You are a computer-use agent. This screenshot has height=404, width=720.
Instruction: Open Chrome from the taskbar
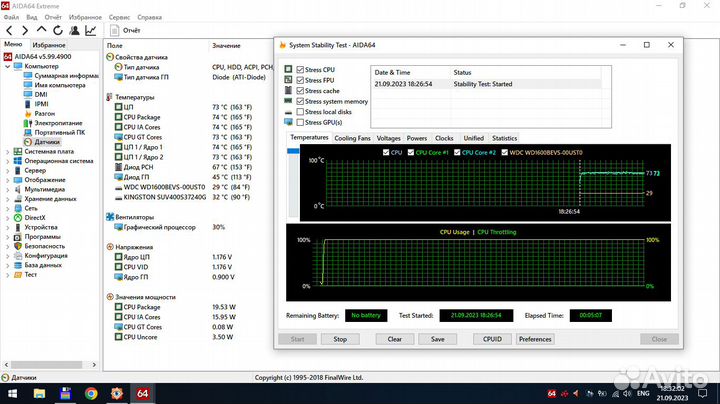(91, 393)
